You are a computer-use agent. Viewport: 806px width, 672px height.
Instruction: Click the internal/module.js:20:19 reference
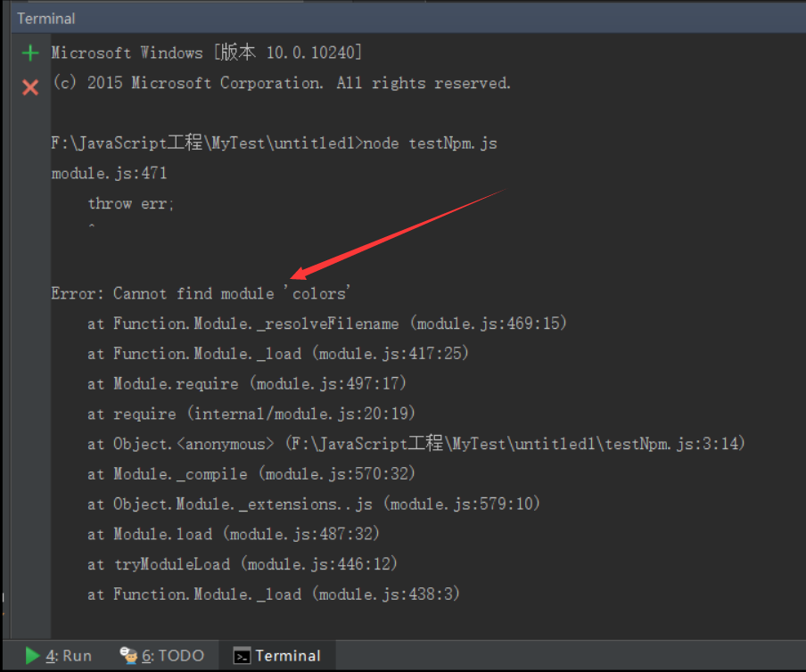(x=300, y=414)
